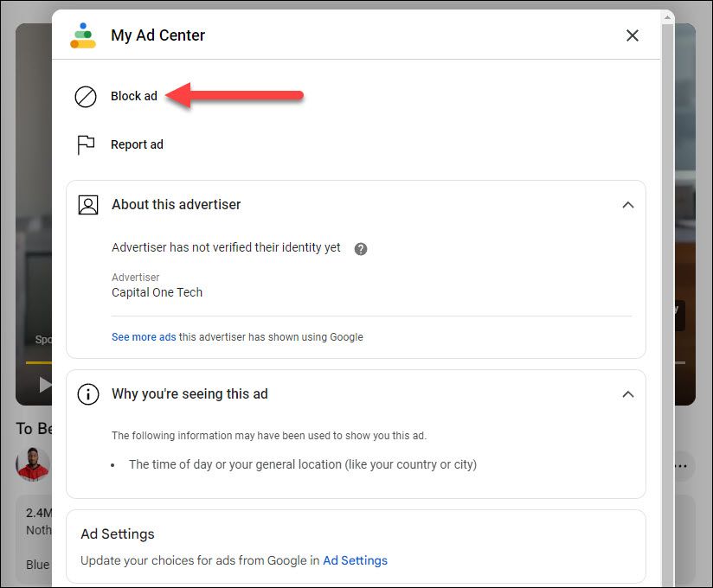Click the See more ads link
The height and width of the screenshot is (588, 713).
[144, 336]
